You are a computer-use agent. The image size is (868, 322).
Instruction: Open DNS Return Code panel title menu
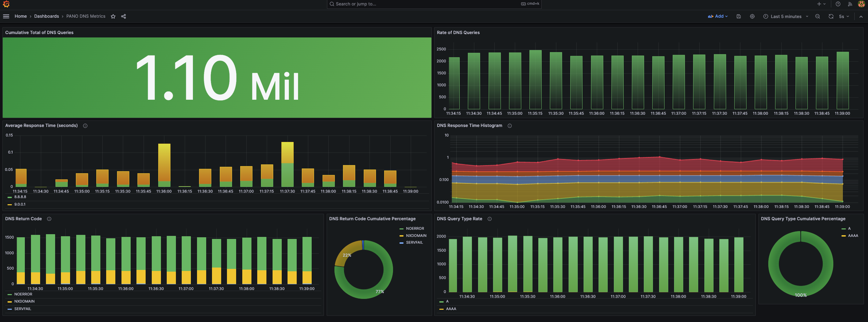pyautogui.click(x=23, y=219)
